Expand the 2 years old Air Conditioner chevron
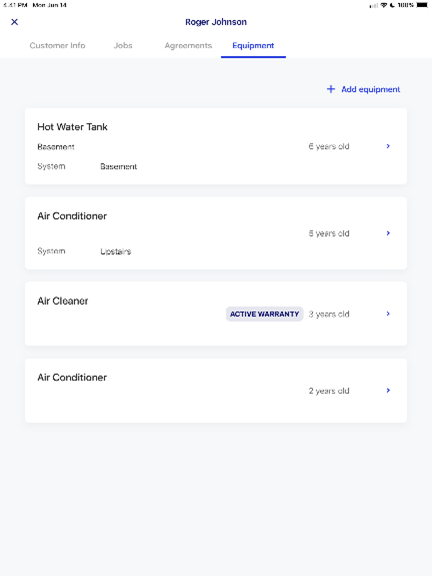 (x=388, y=390)
